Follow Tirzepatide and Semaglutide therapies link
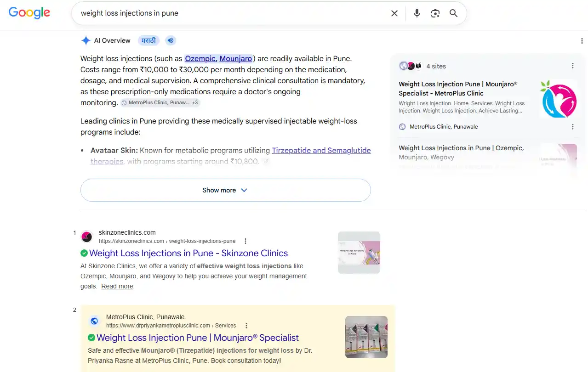 pyautogui.click(x=231, y=156)
